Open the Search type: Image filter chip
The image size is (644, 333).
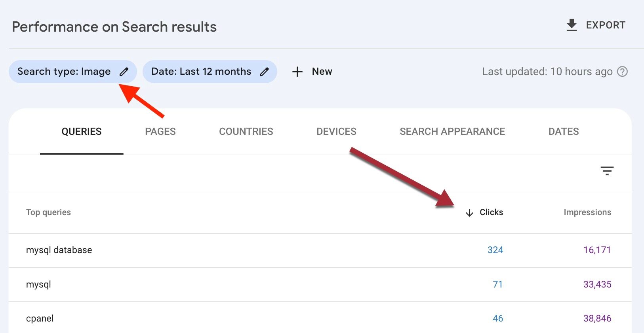pos(64,72)
